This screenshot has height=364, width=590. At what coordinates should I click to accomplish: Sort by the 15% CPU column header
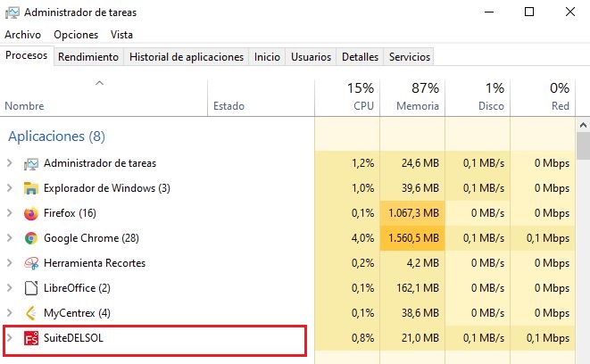coord(347,97)
